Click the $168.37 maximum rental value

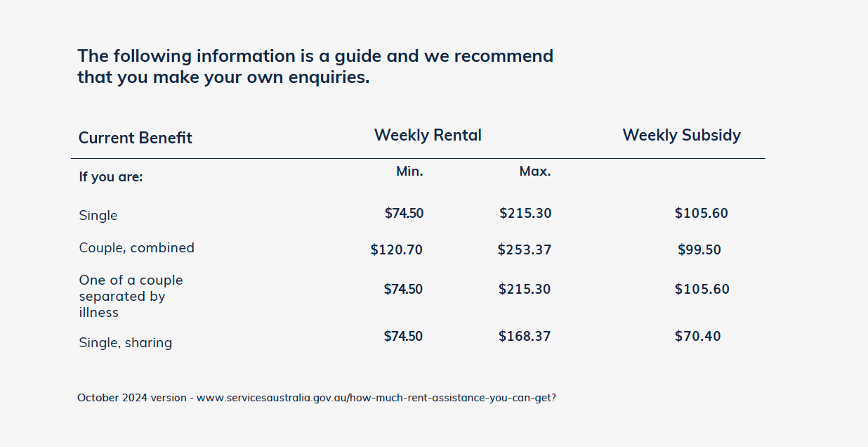click(x=524, y=336)
